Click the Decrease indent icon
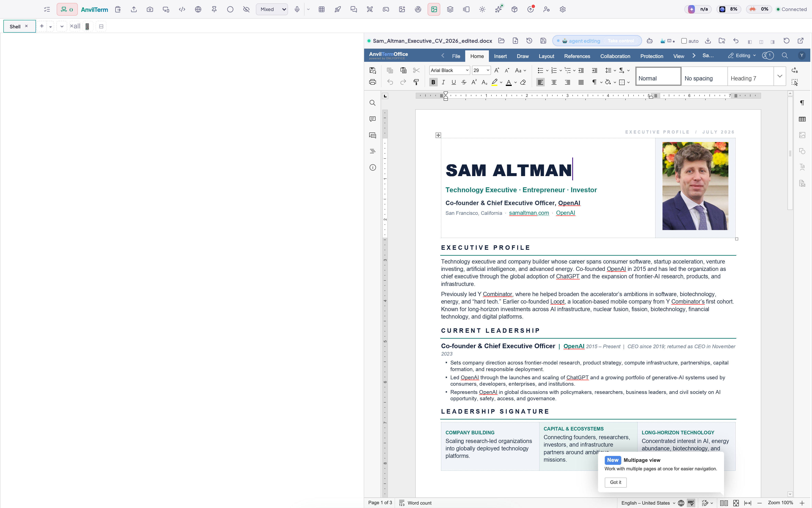This screenshot has width=812, height=508. point(581,70)
